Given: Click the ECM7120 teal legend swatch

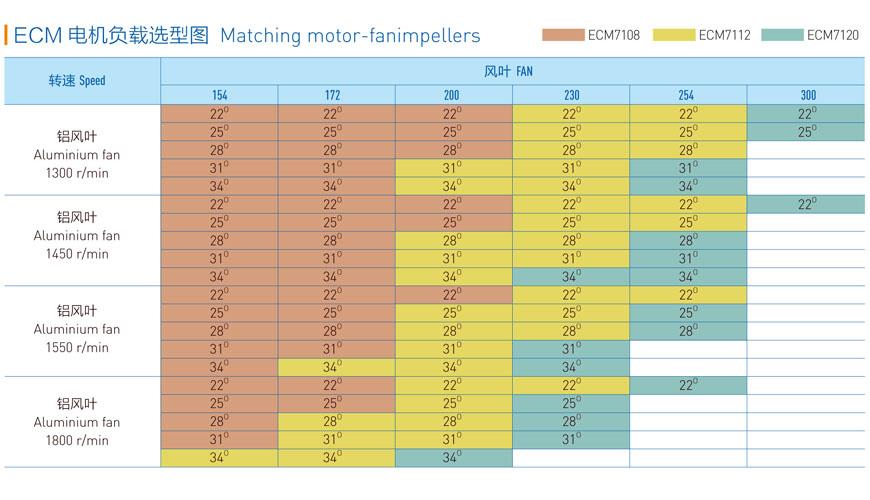Looking at the screenshot, I should (783, 36).
